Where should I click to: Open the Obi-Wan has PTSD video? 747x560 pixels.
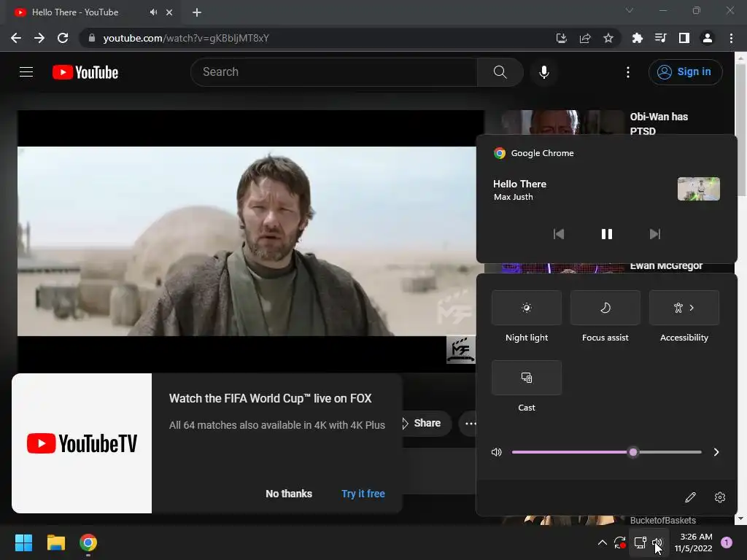659,123
